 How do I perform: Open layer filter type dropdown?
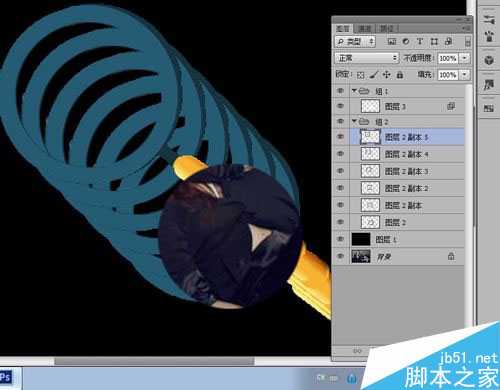pyautogui.click(x=355, y=42)
